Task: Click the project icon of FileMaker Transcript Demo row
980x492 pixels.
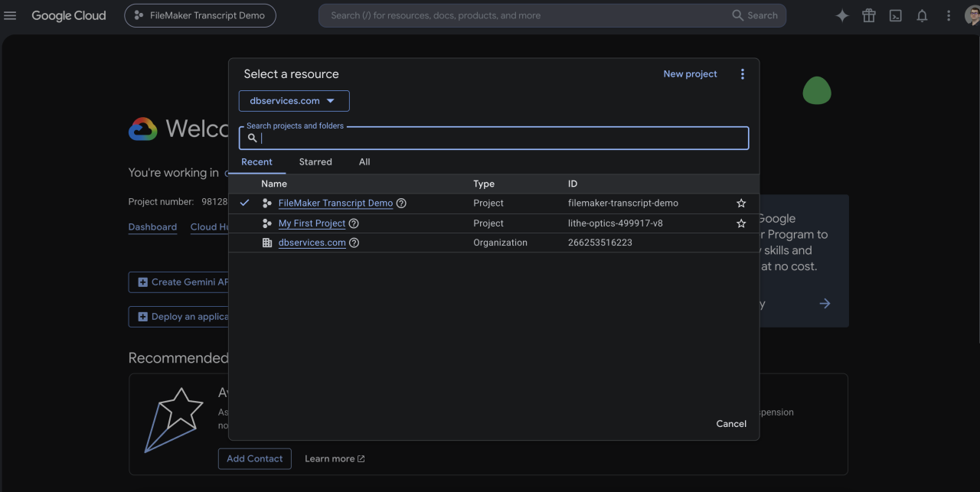Action: (266, 204)
